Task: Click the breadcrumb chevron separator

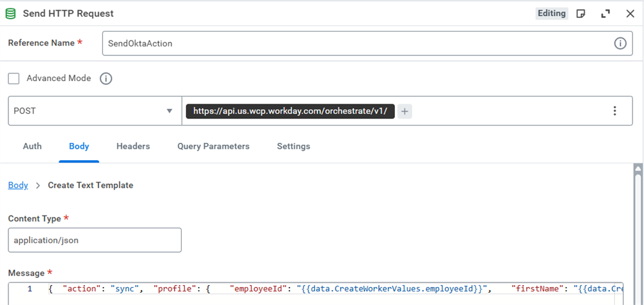Action: pos(38,185)
